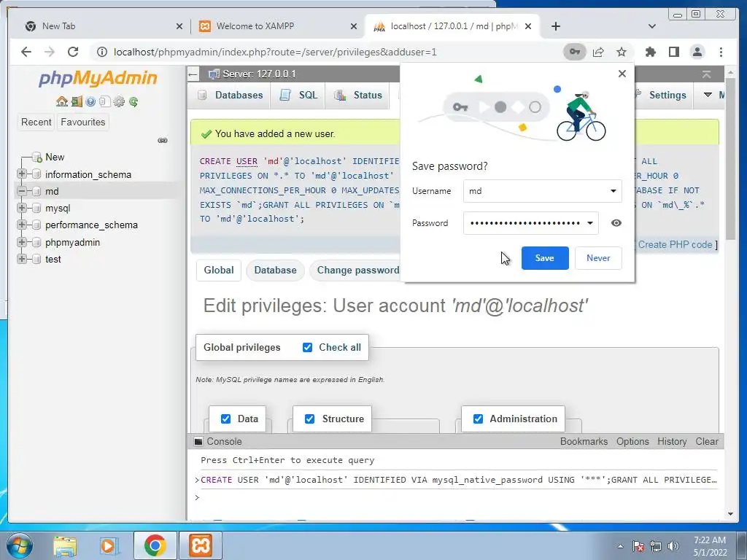Screen dimensions: 747x560
Task: Expand mysql database node
Action: (21, 208)
